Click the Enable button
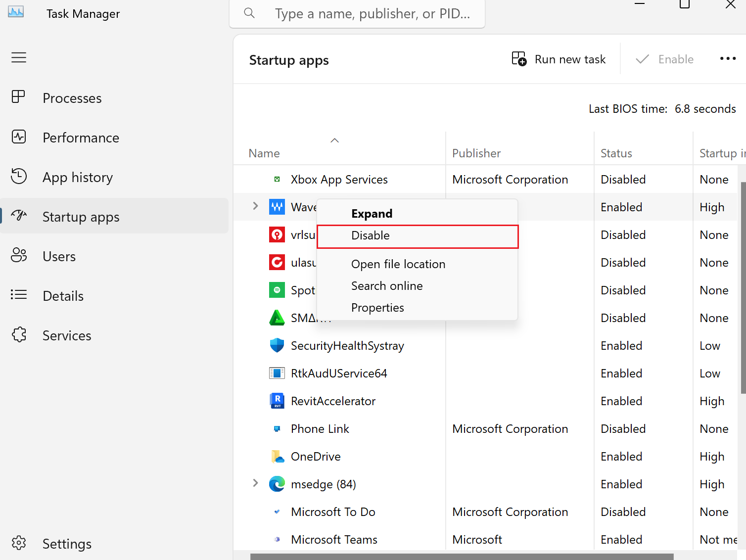This screenshot has width=746, height=560. point(665,59)
